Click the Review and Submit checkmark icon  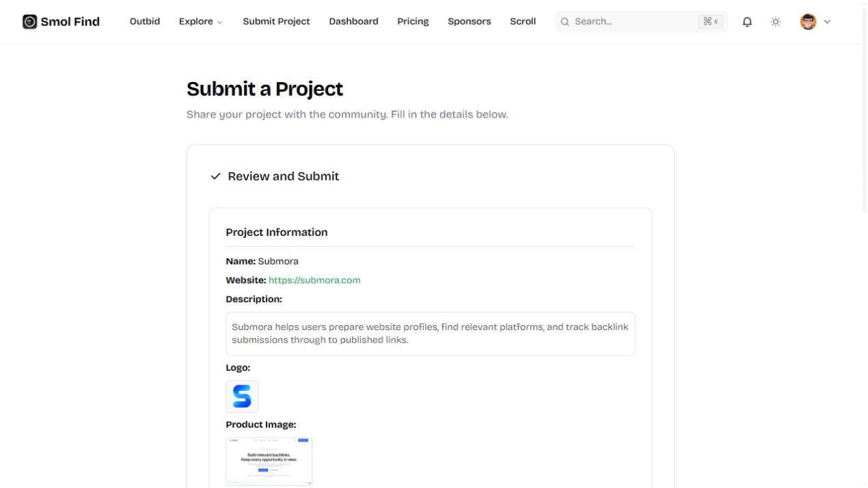point(215,176)
